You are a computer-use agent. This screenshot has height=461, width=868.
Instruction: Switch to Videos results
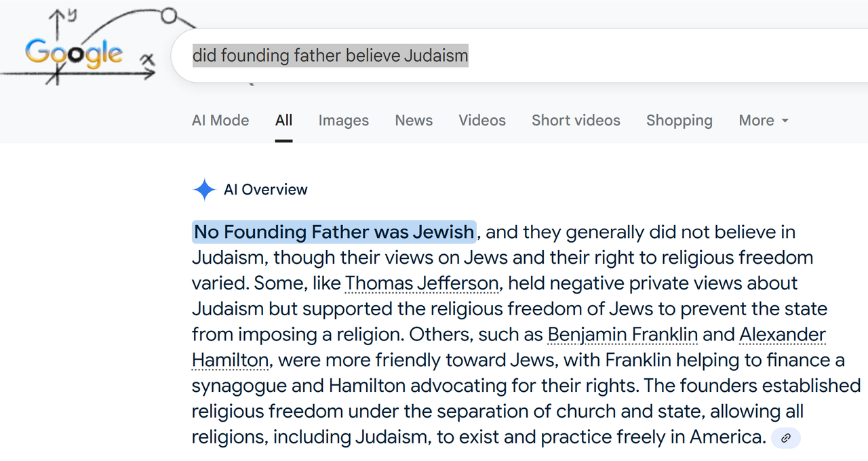pos(482,121)
